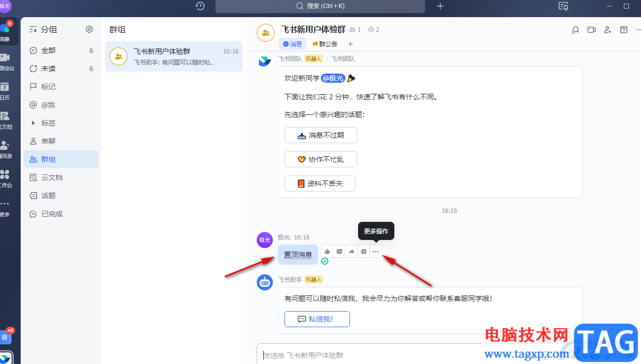This screenshot has width=641, height=364.
Task: Focus the search box (Ctrl+K)
Action: tap(320, 6)
